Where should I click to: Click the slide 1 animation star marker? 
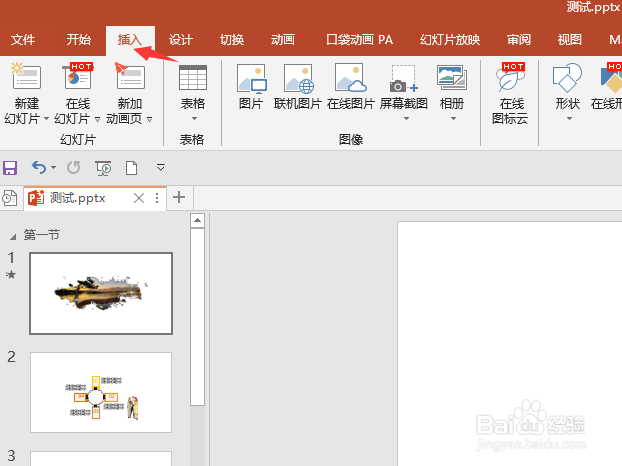[11, 274]
